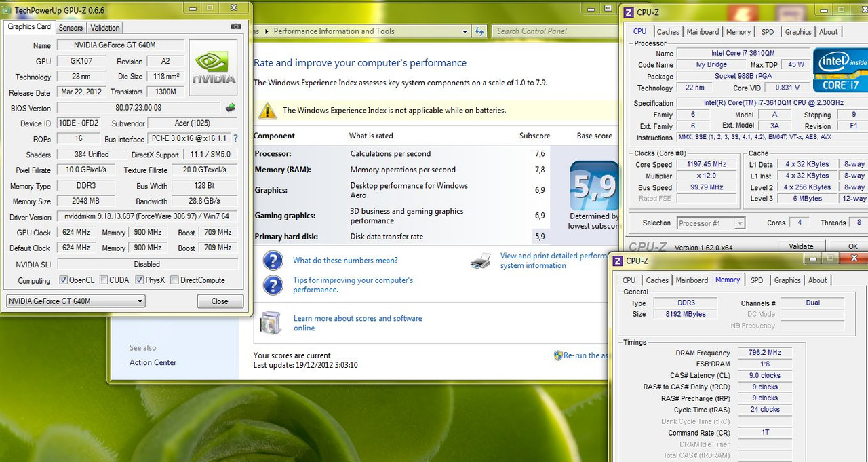868x462 pixels.
Task: Click the BIOS Version field 80.07.23.00.08
Action: click(x=139, y=108)
